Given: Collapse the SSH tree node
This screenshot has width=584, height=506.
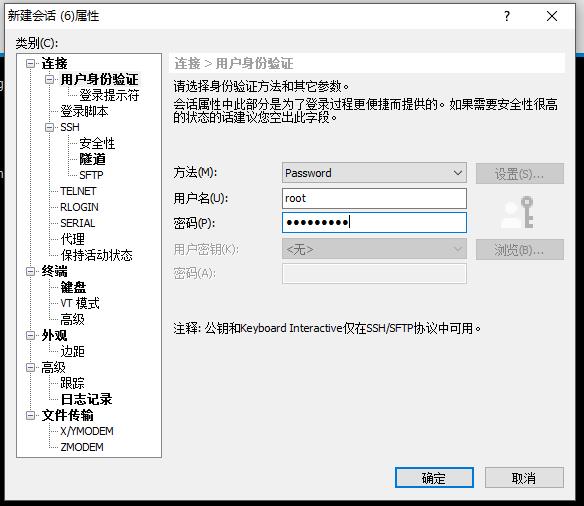Looking at the screenshot, I should click(x=50, y=127).
